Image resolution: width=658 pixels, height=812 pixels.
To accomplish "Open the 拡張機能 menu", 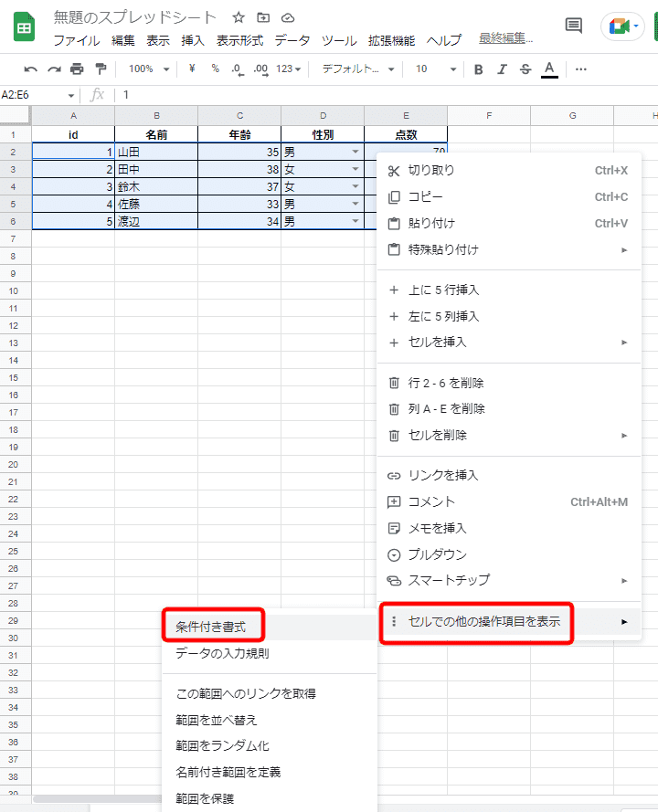I will pos(391,40).
